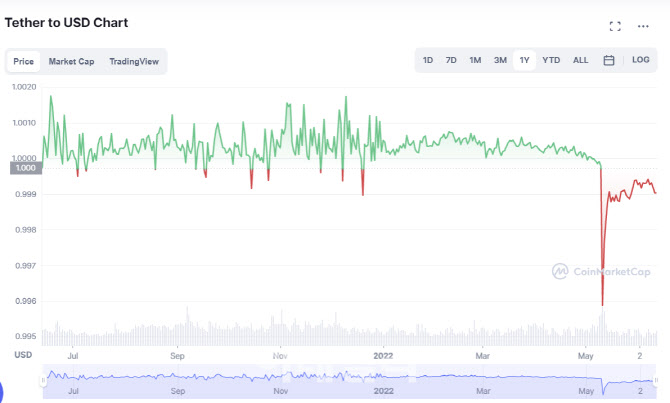Open the three-dot more options menu

[x=643, y=26]
